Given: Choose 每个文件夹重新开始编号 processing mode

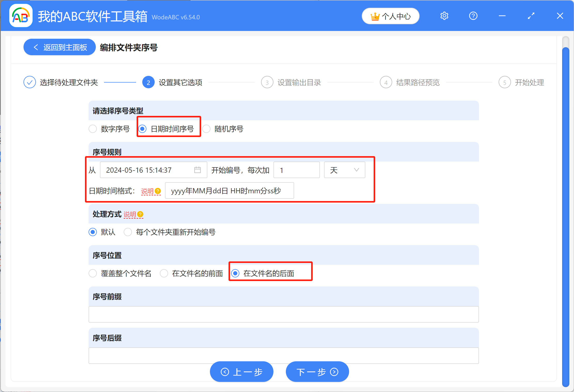Looking at the screenshot, I should point(128,232).
